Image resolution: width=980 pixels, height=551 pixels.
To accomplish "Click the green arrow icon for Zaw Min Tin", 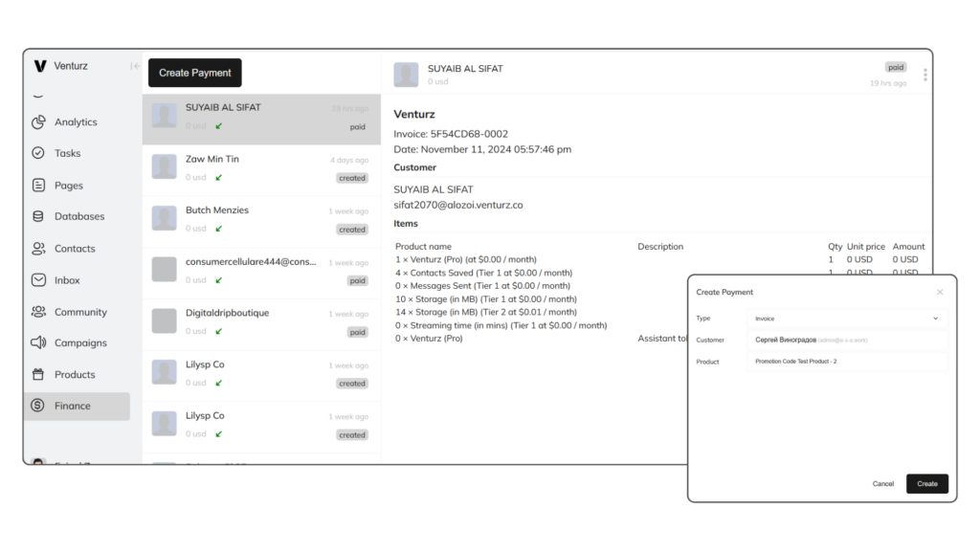I will [x=219, y=177].
